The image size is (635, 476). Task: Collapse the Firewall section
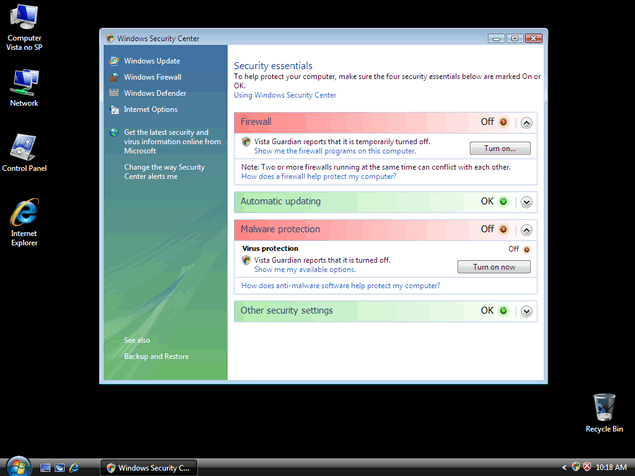(x=527, y=122)
